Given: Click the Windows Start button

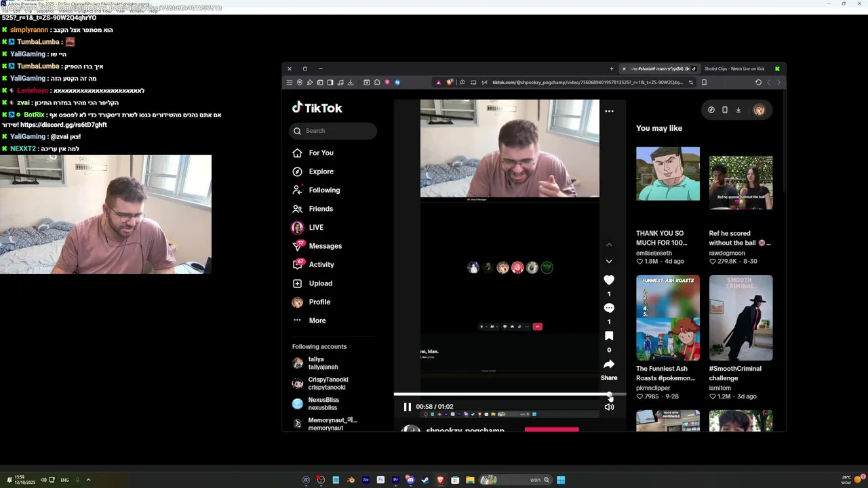Looking at the screenshot, I should 561,480.
